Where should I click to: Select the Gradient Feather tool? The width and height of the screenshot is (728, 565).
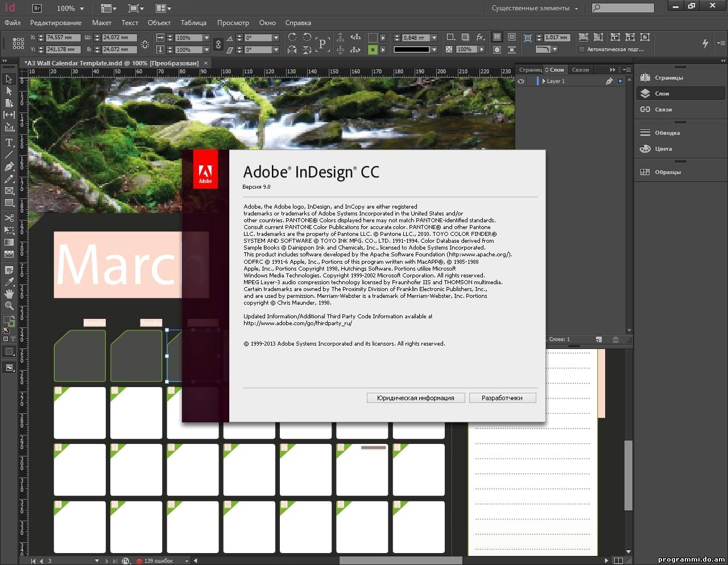coord(9,254)
